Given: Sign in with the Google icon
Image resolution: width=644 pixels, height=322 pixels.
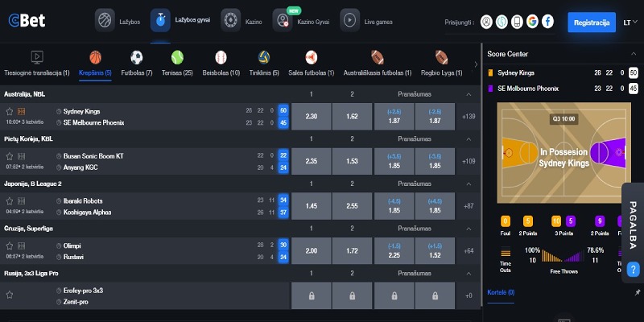Looking at the screenshot, I should coord(530,22).
